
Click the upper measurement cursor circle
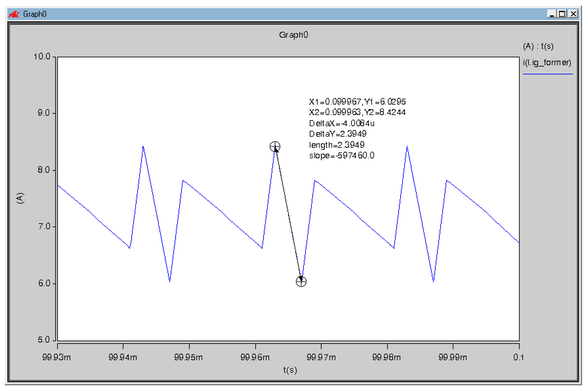(275, 146)
